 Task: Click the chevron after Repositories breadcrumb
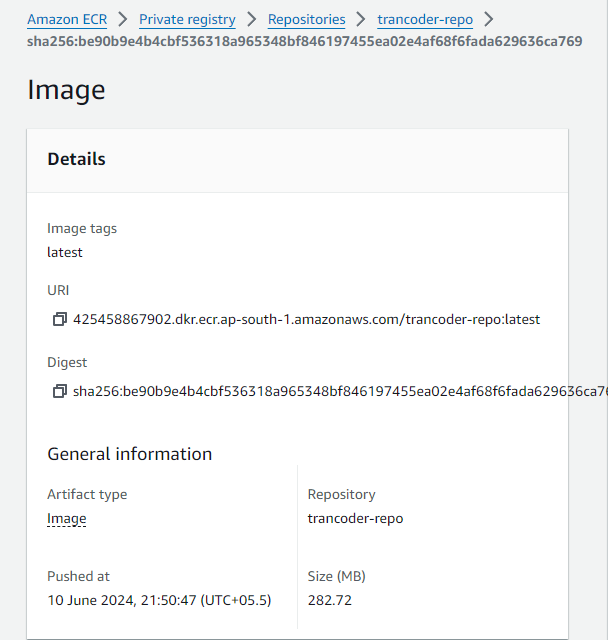click(x=360, y=19)
